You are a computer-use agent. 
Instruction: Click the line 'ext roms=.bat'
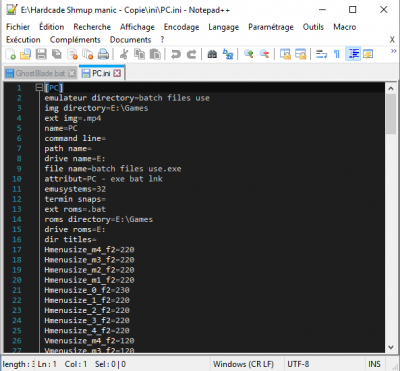coord(75,209)
